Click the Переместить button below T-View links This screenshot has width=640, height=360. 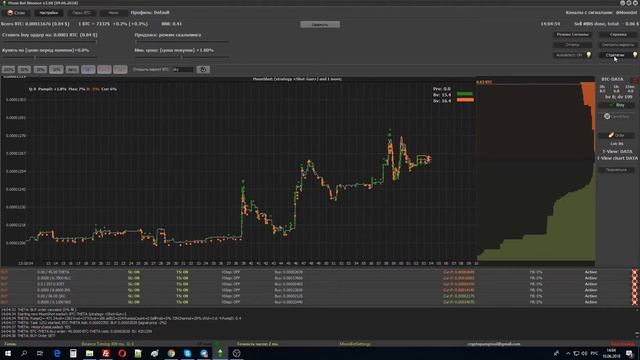pyautogui.click(x=617, y=170)
